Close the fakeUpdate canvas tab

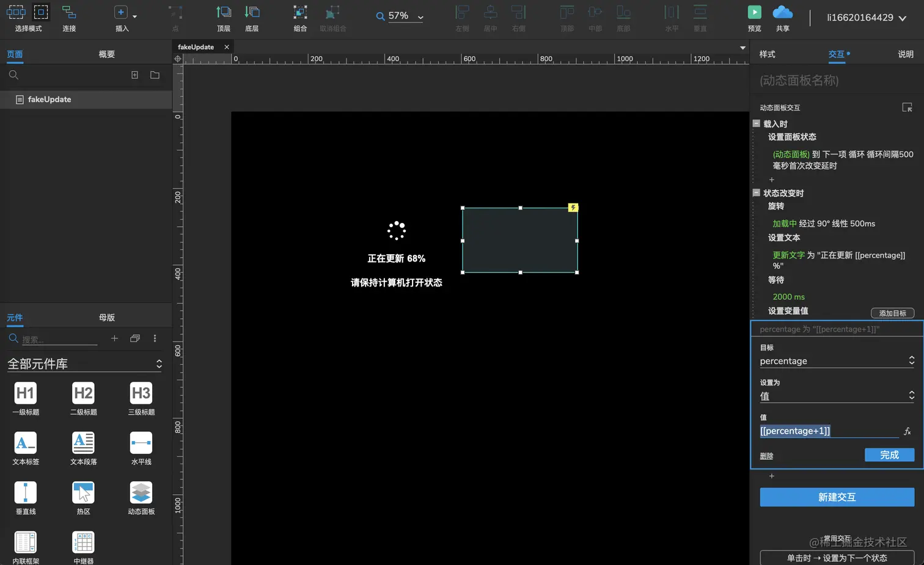pyautogui.click(x=227, y=47)
